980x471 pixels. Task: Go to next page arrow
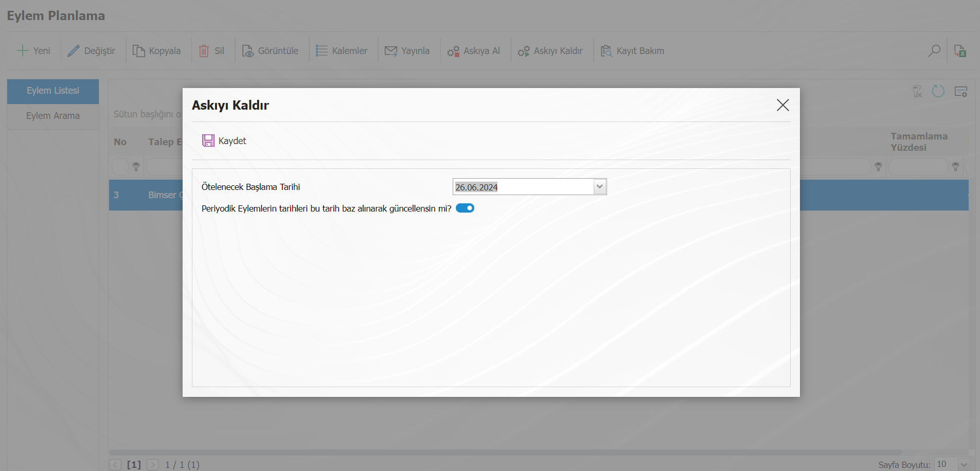[153, 465]
